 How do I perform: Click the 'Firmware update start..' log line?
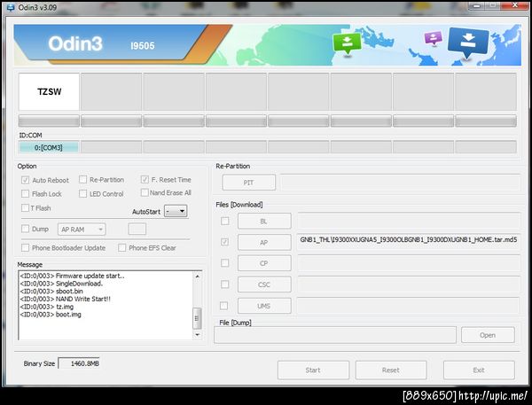(73, 276)
